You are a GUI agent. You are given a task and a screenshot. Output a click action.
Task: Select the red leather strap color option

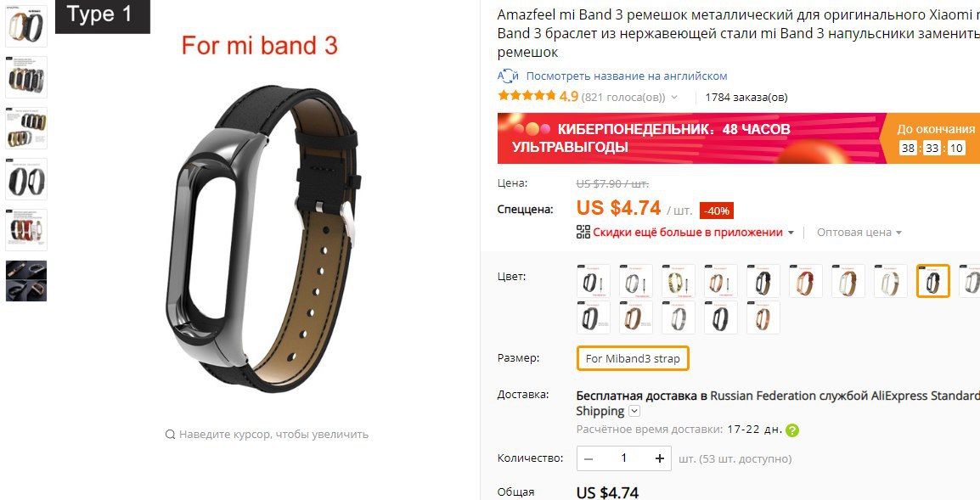click(806, 281)
